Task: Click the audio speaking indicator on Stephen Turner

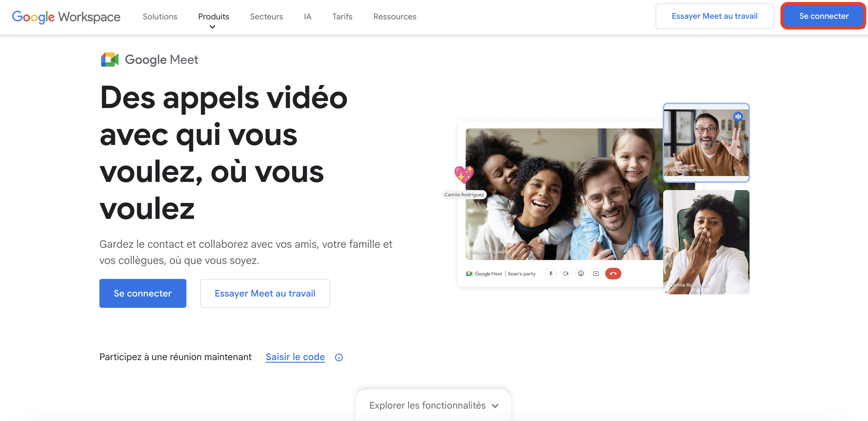Action: coord(738,117)
